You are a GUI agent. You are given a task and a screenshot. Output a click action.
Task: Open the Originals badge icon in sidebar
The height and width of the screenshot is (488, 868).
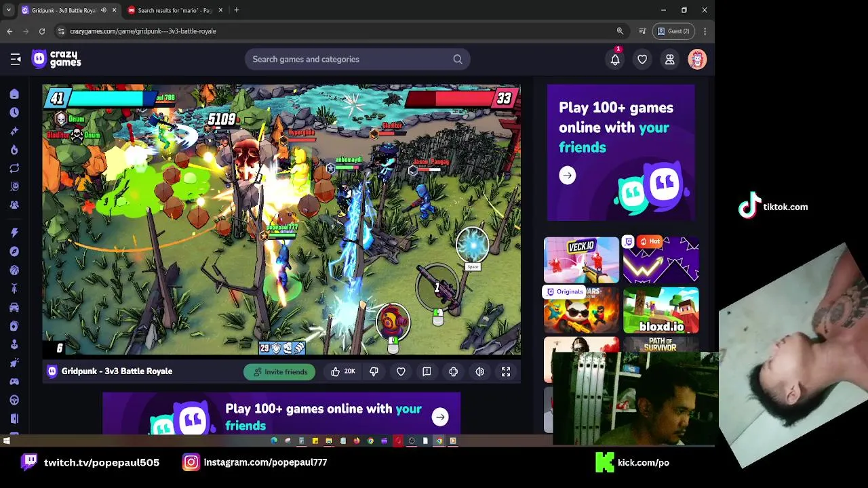pos(14,186)
